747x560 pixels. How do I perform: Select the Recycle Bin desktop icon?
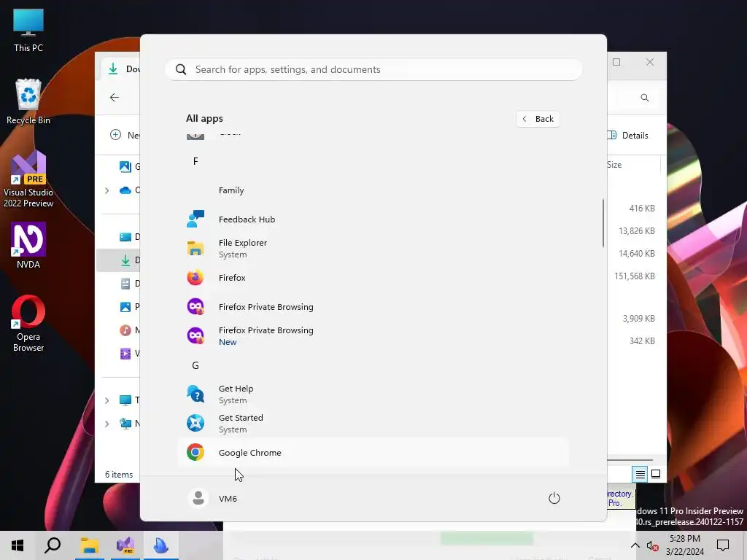click(28, 101)
